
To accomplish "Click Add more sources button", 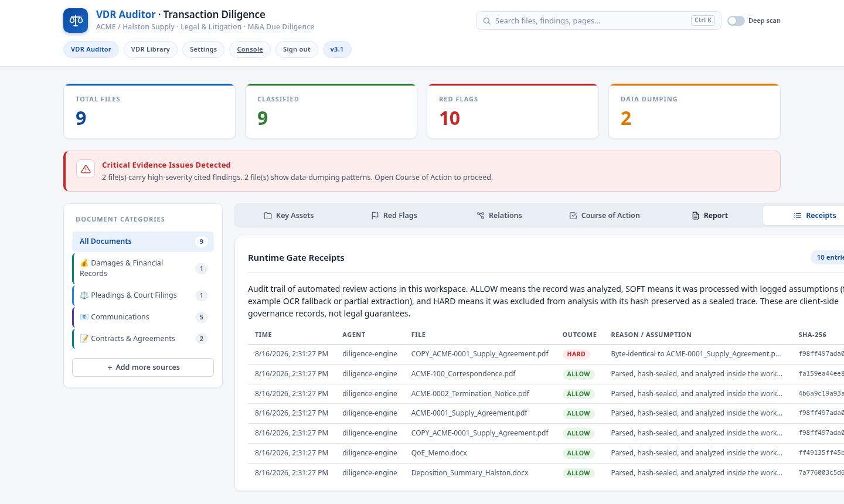I will (143, 367).
